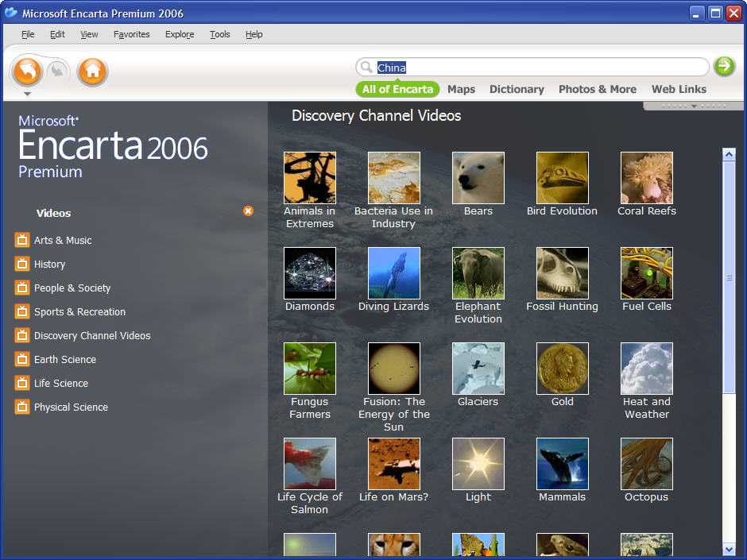Screen dimensions: 747x560
Task: Click the vertical scrollbar thumb of video list
Action: coord(729,277)
